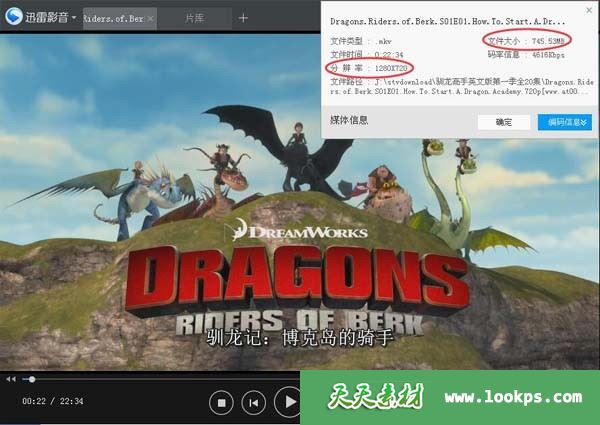The image size is (600, 425).
Task: Click the Xunlei bird logo icon
Action: (15, 17)
